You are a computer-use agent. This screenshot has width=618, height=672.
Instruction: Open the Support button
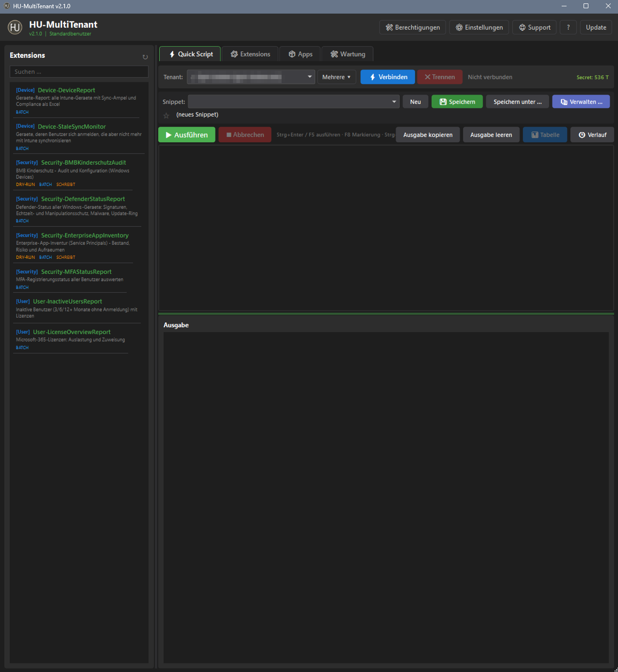click(x=534, y=27)
